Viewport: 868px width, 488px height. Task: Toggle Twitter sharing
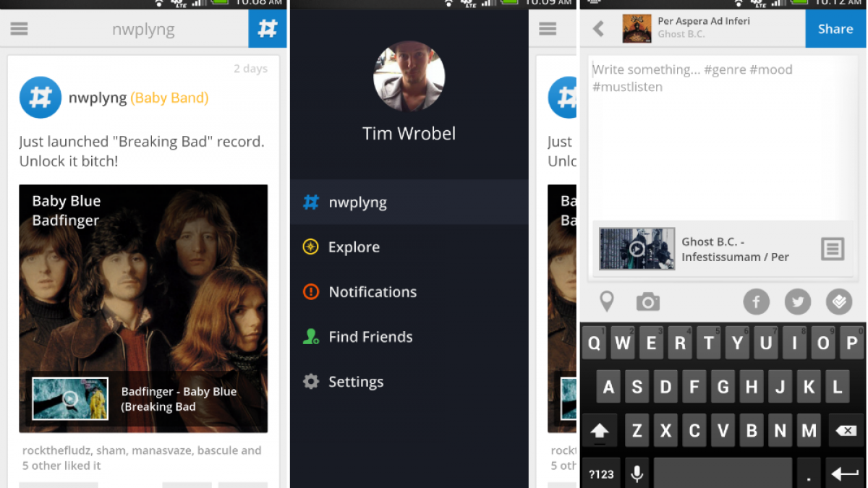point(798,301)
